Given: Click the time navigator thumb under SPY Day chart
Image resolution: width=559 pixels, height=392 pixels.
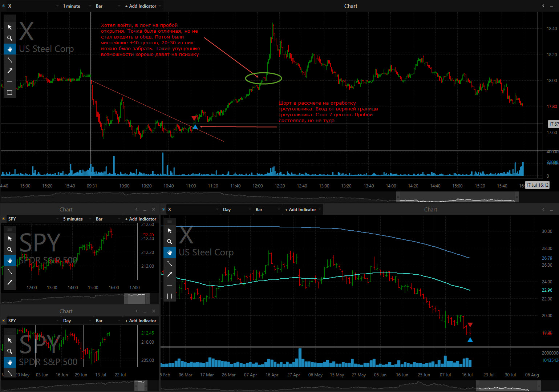Looking at the screenshot, I should coord(141,386).
